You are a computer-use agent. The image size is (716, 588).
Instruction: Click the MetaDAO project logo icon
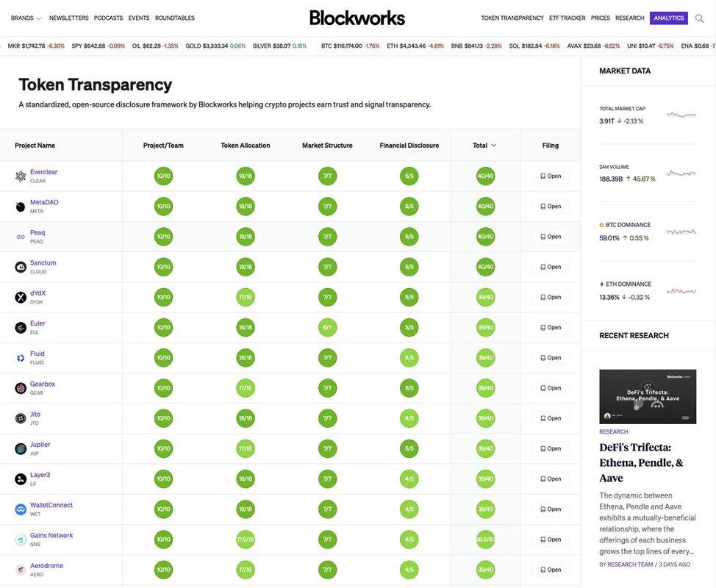[x=21, y=207]
